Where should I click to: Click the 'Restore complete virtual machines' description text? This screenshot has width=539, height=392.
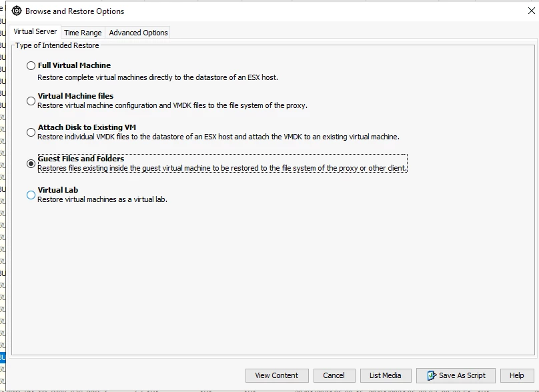pos(157,77)
